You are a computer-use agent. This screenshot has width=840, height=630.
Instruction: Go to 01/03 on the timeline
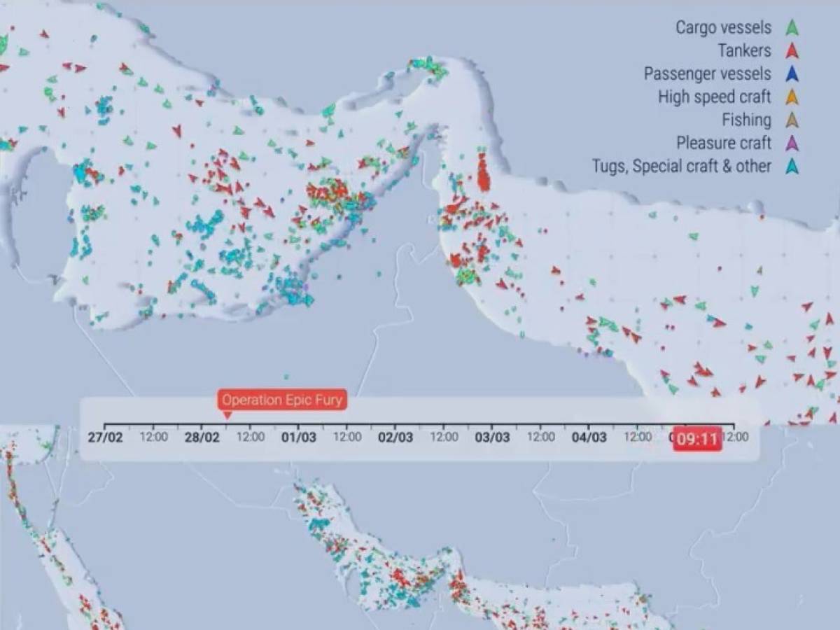[298, 437]
